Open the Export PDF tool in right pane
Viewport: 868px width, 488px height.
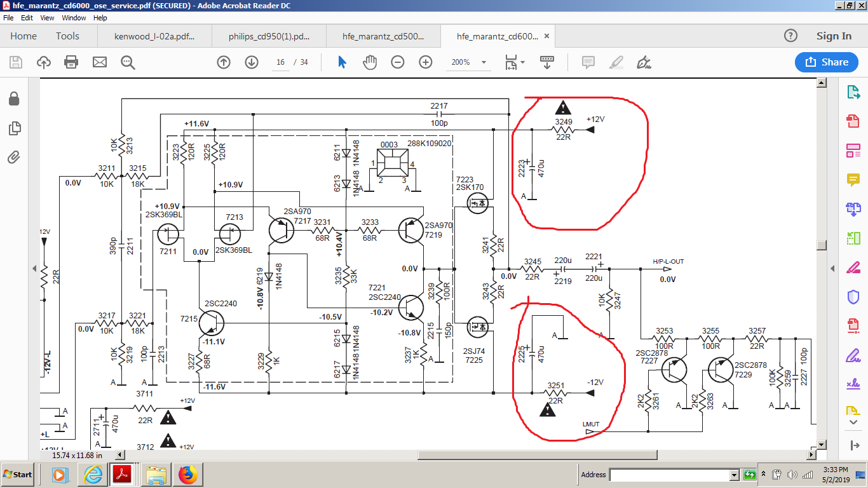[853, 92]
